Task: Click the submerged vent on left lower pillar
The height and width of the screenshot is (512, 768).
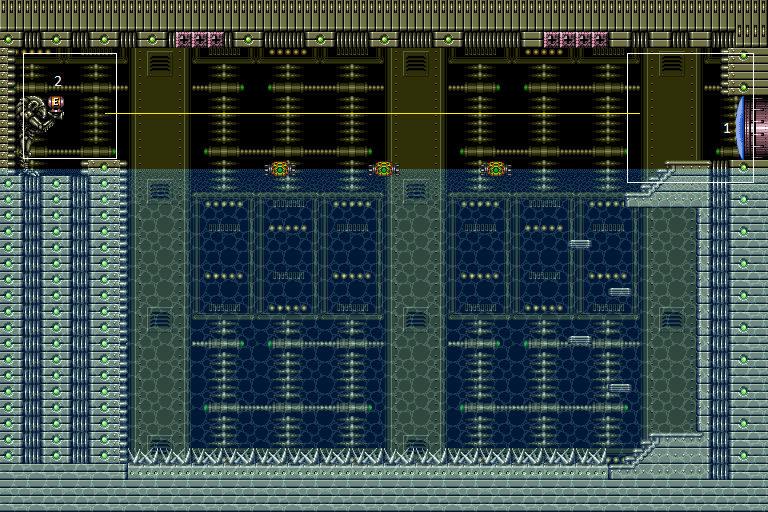Action: [x=160, y=318]
